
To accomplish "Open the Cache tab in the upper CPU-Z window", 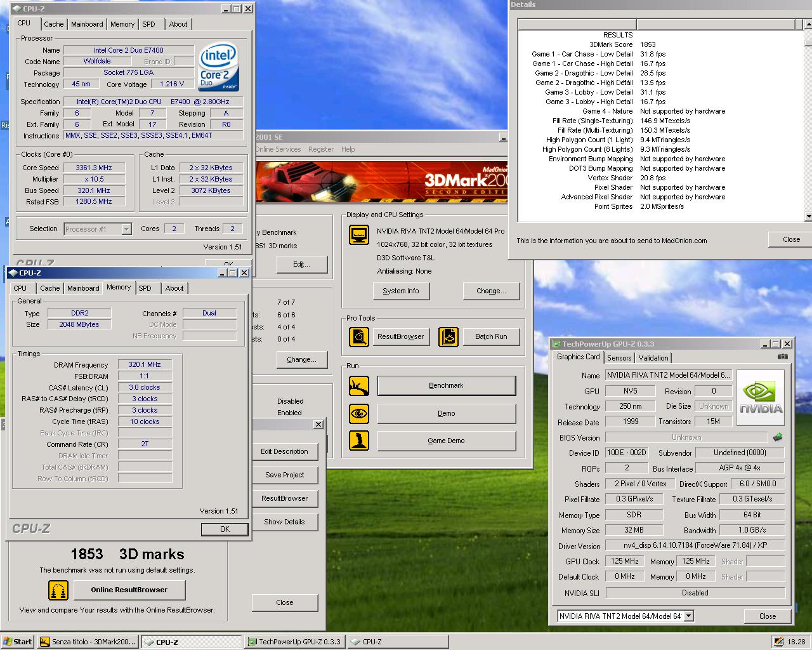I will [x=53, y=24].
